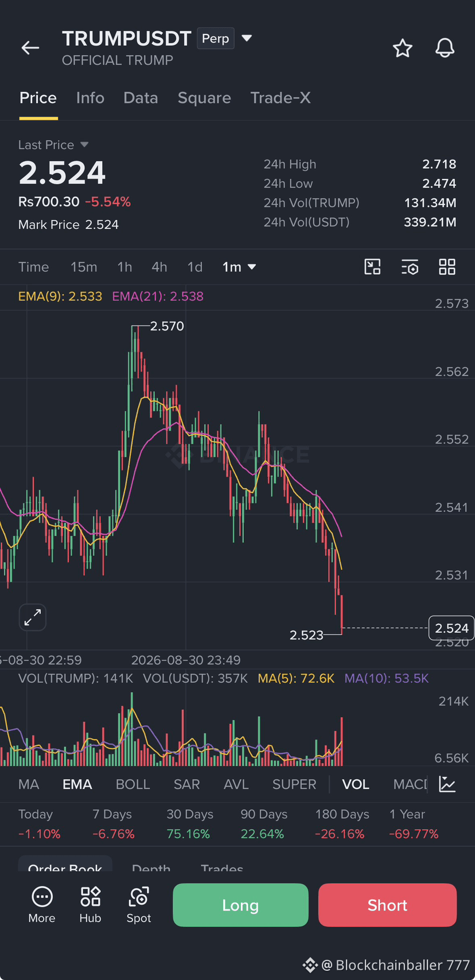This screenshot has width=475, height=980.
Task: Switch to Spot trading icon
Action: coord(139,905)
